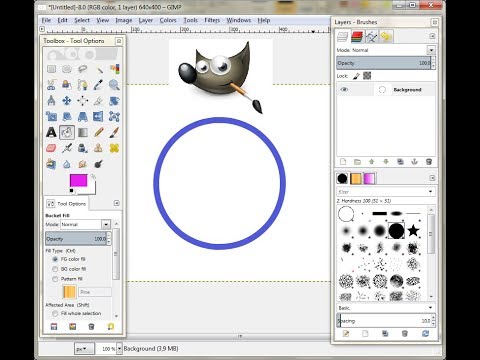
Task: Select the Heal tool
Action: [114, 148]
